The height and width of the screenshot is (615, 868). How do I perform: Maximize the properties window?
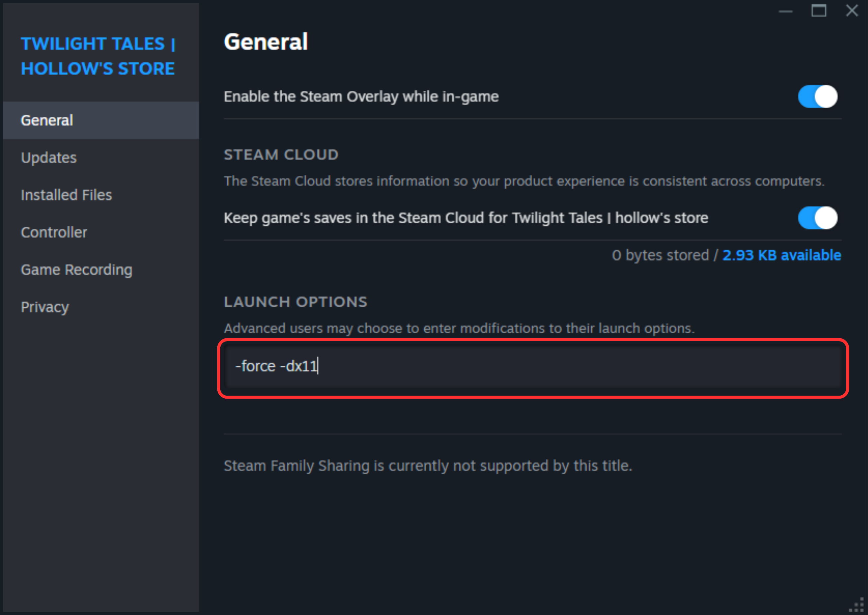coord(819,11)
